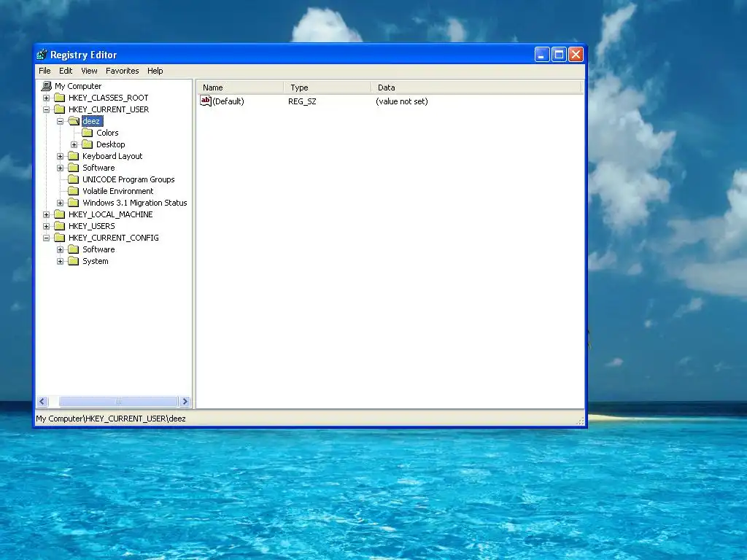Open the Help menu
The width and height of the screenshot is (747, 560).
155,71
